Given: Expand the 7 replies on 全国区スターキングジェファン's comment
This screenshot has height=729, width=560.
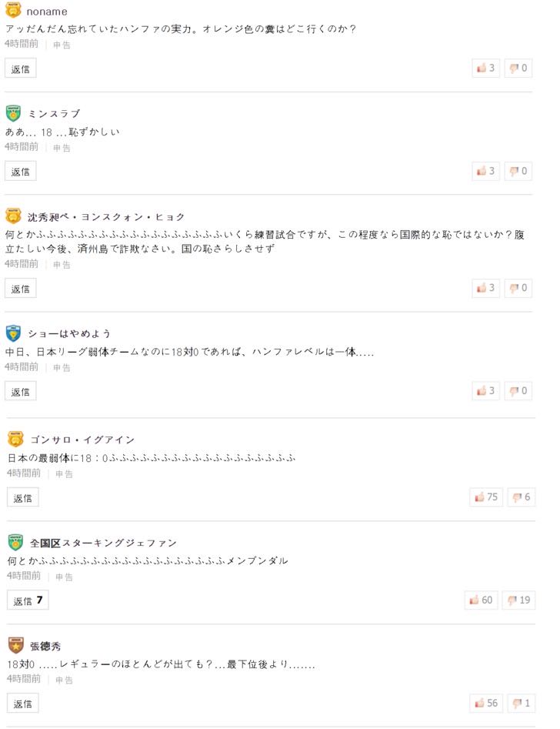Looking at the screenshot, I should 28,601.
